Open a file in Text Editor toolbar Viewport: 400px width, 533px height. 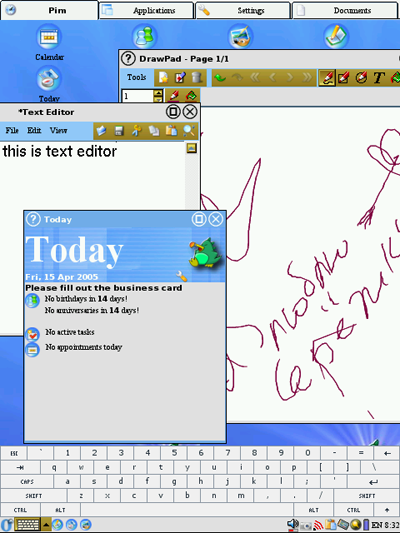101,131
